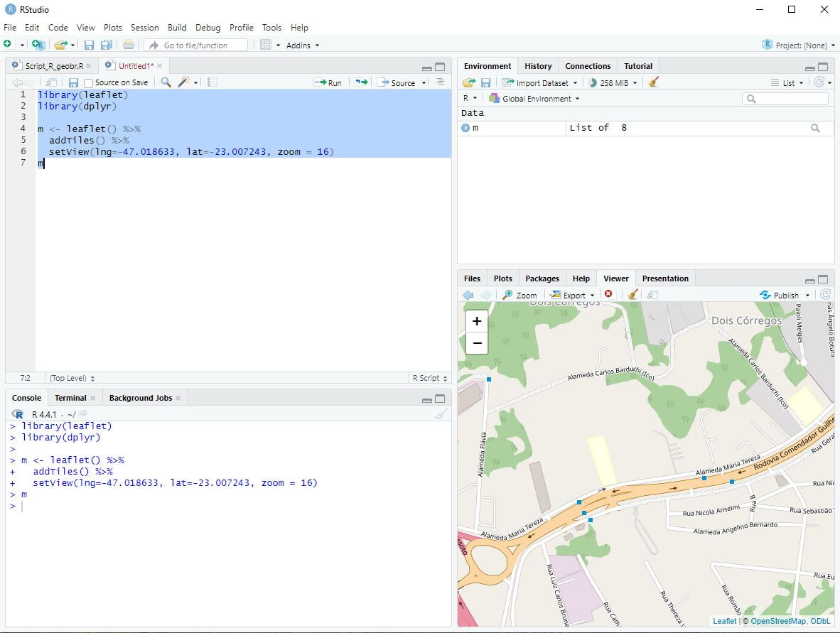Click the Create a project icon

pyautogui.click(x=38, y=45)
